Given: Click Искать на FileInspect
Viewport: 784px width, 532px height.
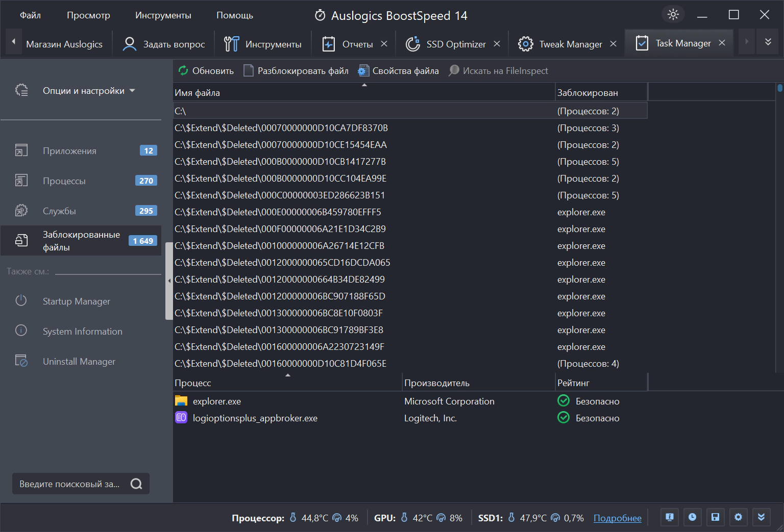Looking at the screenshot, I should [x=498, y=71].
